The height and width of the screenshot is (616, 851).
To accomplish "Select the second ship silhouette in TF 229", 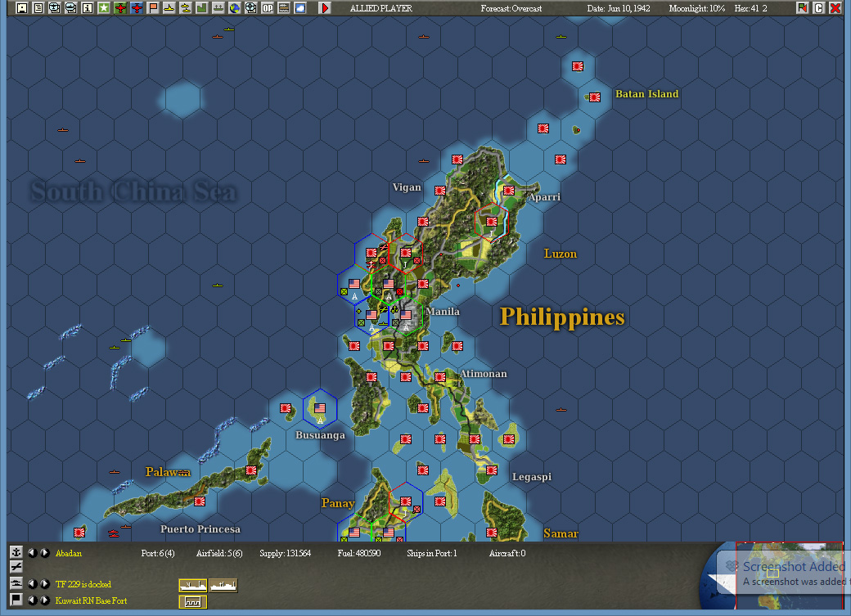I will [223, 586].
